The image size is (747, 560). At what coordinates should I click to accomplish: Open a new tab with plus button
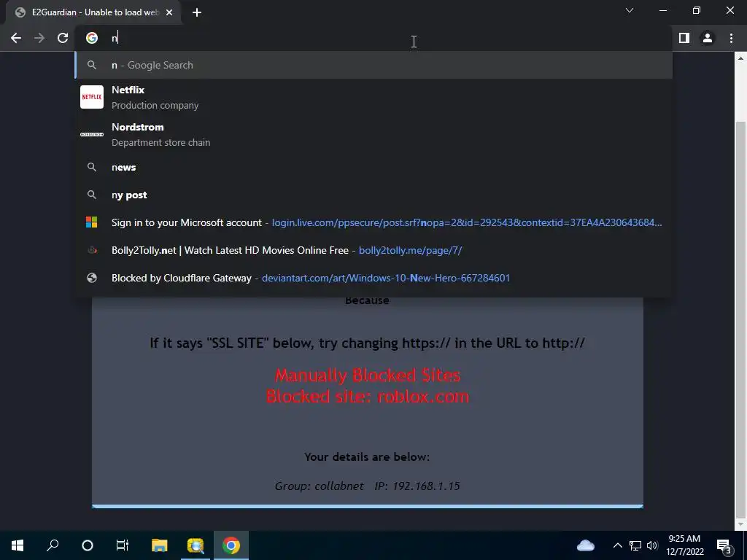197,12
